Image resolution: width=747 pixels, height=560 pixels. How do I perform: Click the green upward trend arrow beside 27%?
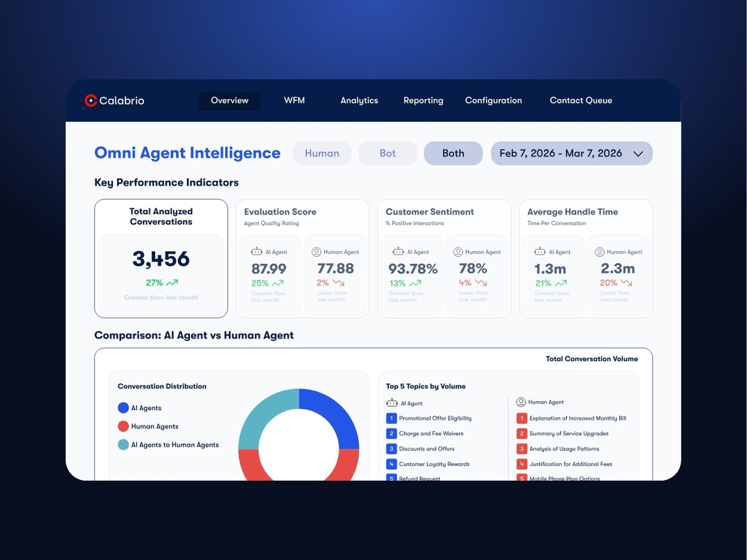point(172,283)
